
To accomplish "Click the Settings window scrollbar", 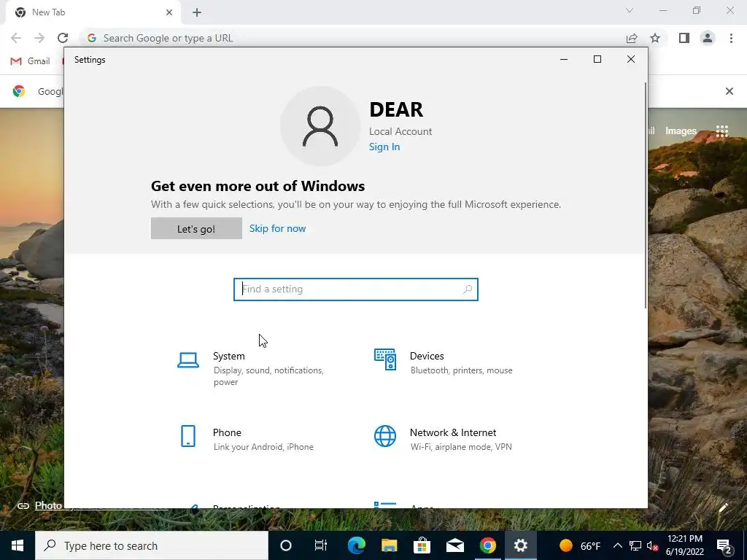I will click(x=646, y=195).
